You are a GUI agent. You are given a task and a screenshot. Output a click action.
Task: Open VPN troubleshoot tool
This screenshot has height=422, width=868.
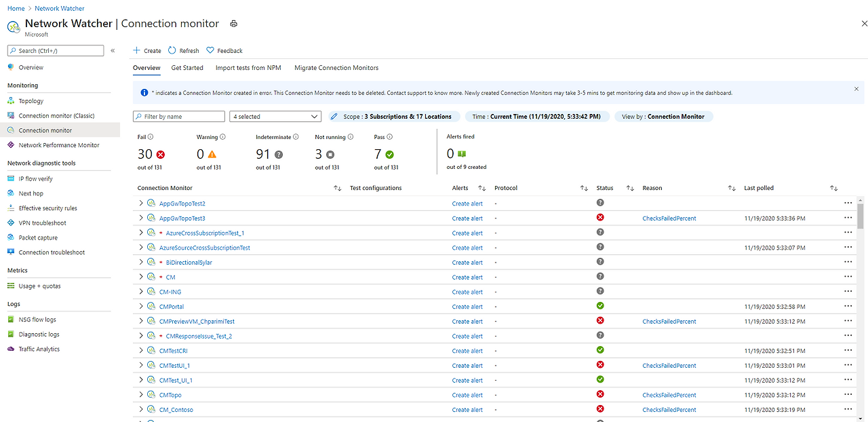coord(43,223)
